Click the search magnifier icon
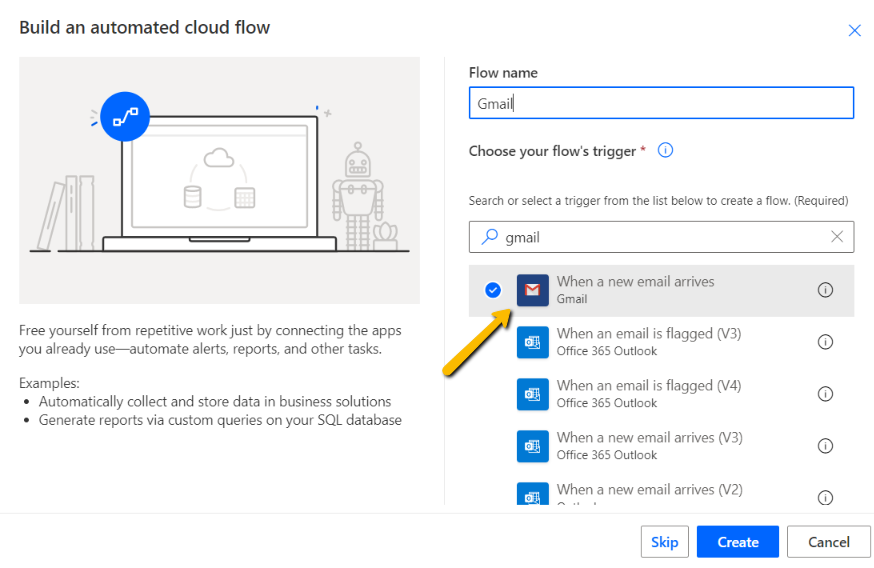 [489, 237]
